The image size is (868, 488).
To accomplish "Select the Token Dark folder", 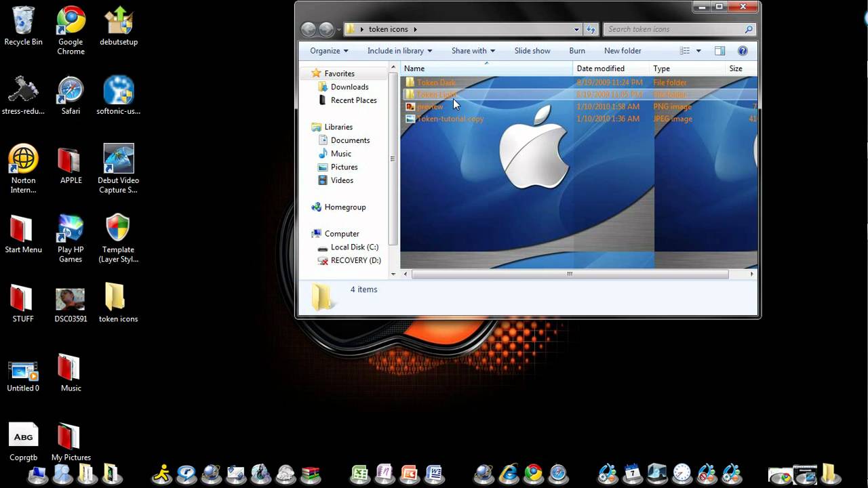I will [436, 83].
